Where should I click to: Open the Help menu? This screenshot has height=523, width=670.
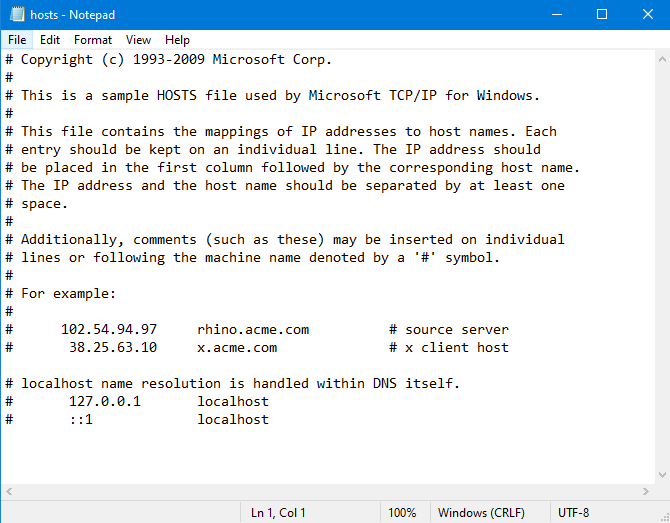(178, 40)
